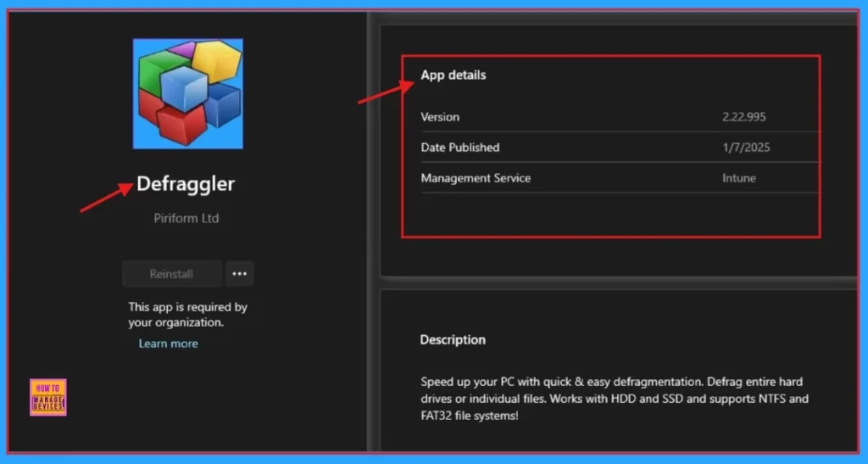
Task: Click the Defraggler app icon
Action: pyautogui.click(x=187, y=93)
